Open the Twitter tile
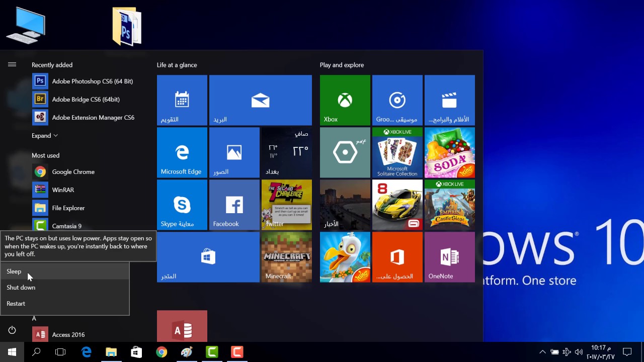This screenshot has height=362, width=644. pos(287,205)
